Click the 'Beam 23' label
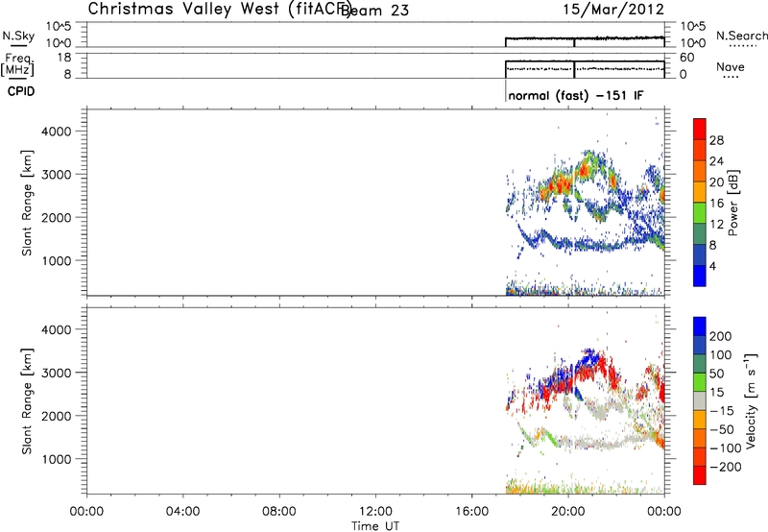 [x=375, y=11]
